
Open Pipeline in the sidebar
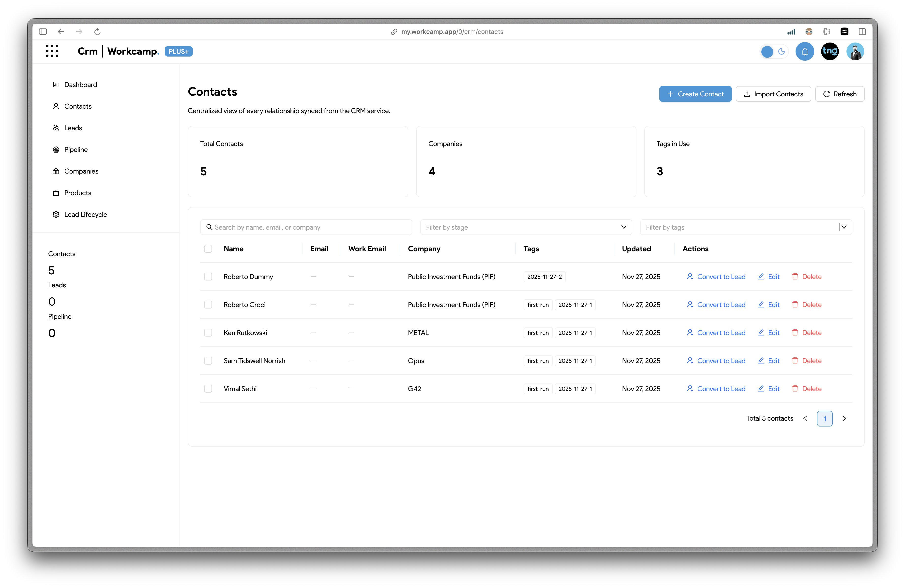pyautogui.click(x=76, y=149)
